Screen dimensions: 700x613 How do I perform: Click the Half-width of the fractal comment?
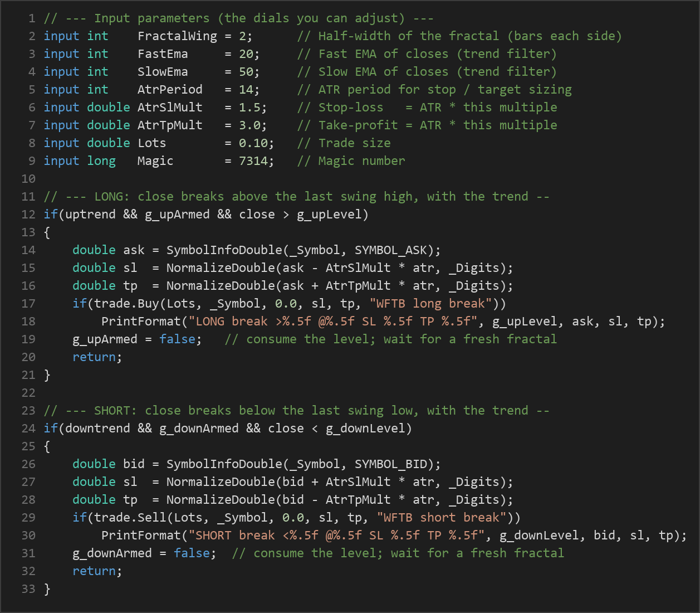[459, 36]
